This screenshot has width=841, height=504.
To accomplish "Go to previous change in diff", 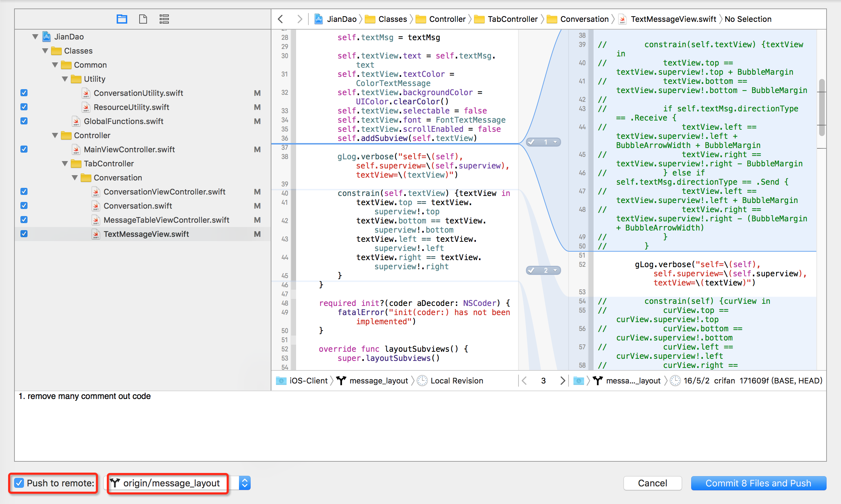I will pos(524,381).
